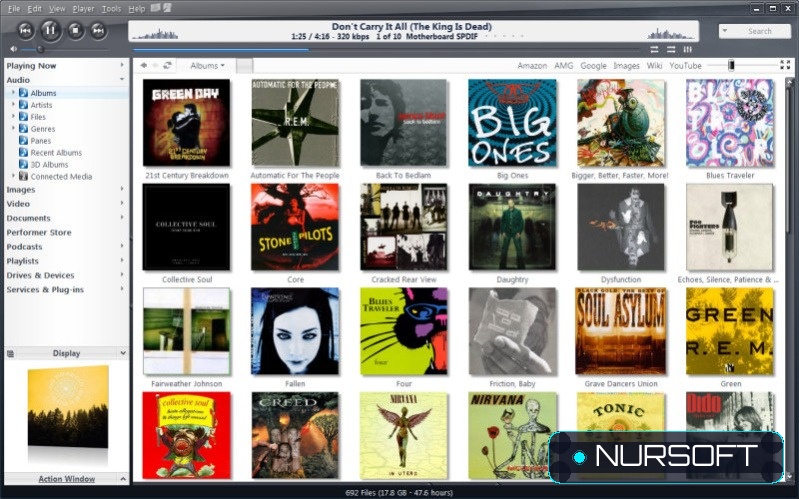Select the Big Ones album cover
This screenshot has height=499, width=799.
pos(512,123)
